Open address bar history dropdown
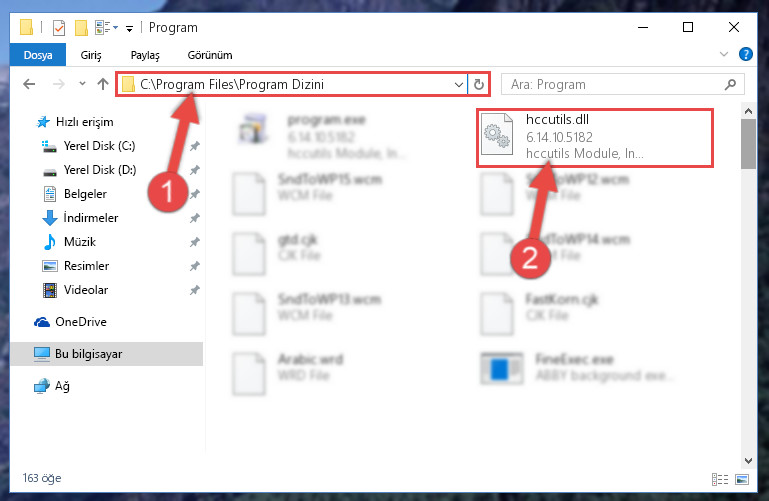This screenshot has height=501, width=769. [459, 84]
